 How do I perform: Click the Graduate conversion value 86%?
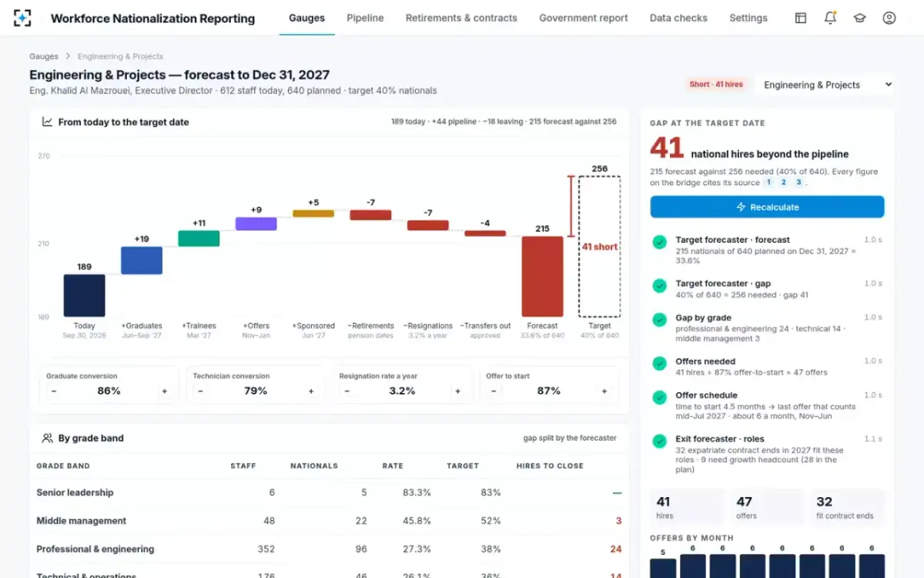(x=109, y=391)
